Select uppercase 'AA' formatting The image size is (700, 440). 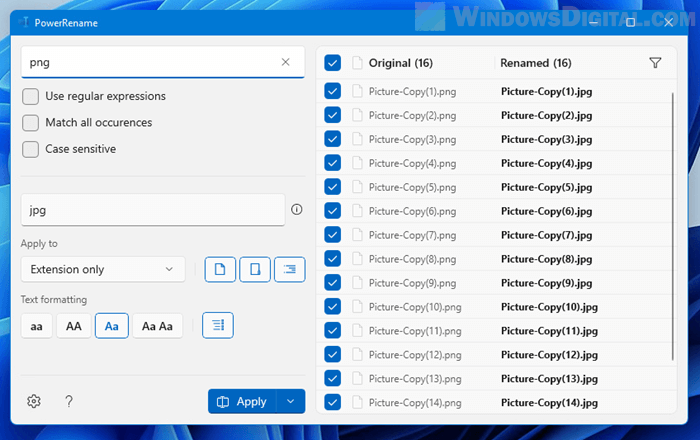74,326
